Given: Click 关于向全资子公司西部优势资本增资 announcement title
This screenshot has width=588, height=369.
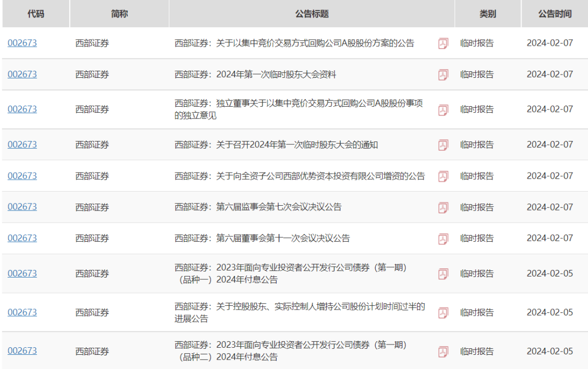Looking at the screenshot, I should tap(299, 176).
